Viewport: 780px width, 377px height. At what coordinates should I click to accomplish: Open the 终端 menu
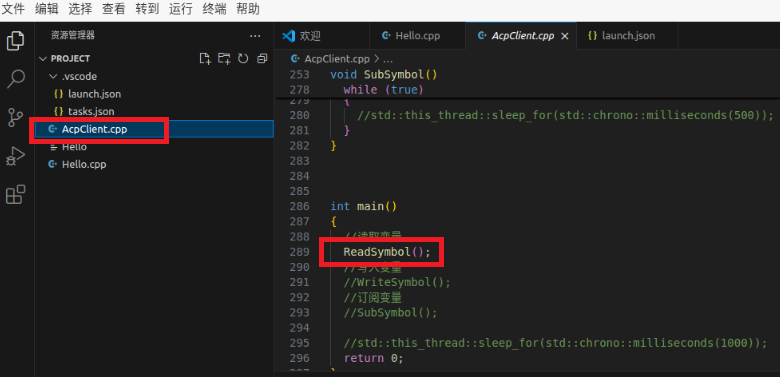coord(214,9)
